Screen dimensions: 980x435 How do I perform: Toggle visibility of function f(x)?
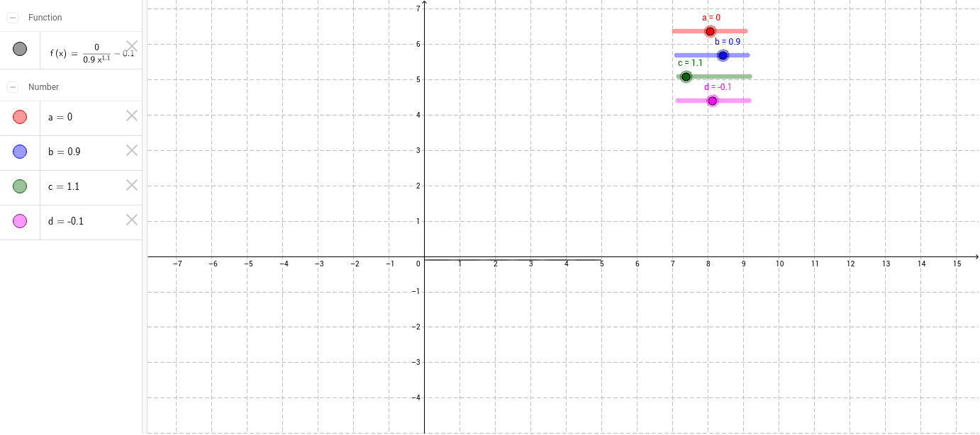[x=20, y=49]
